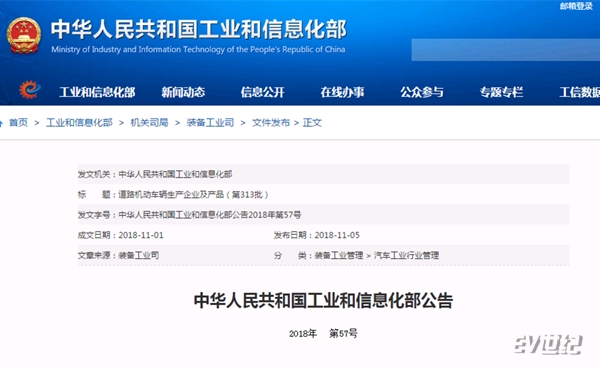
Task: Click the orange gear logo in navigation bar
Action: point(30,90)
